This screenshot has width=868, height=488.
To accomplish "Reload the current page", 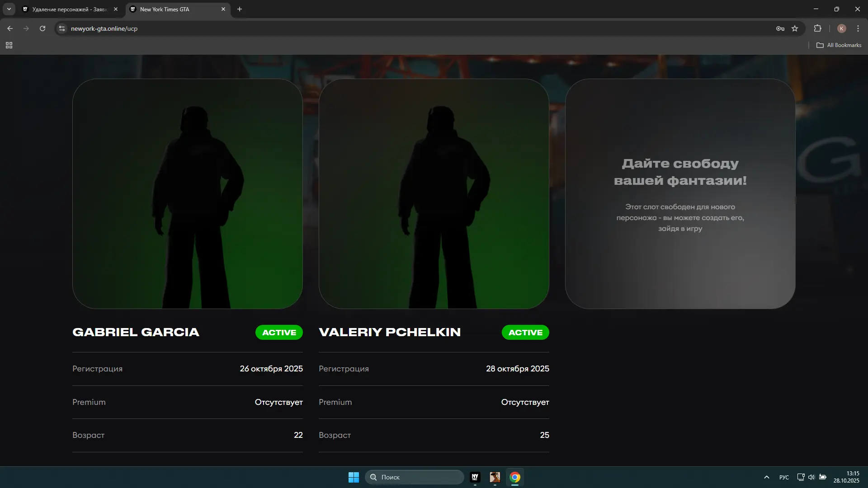I will pyautogui.click(x=42, y=28).
